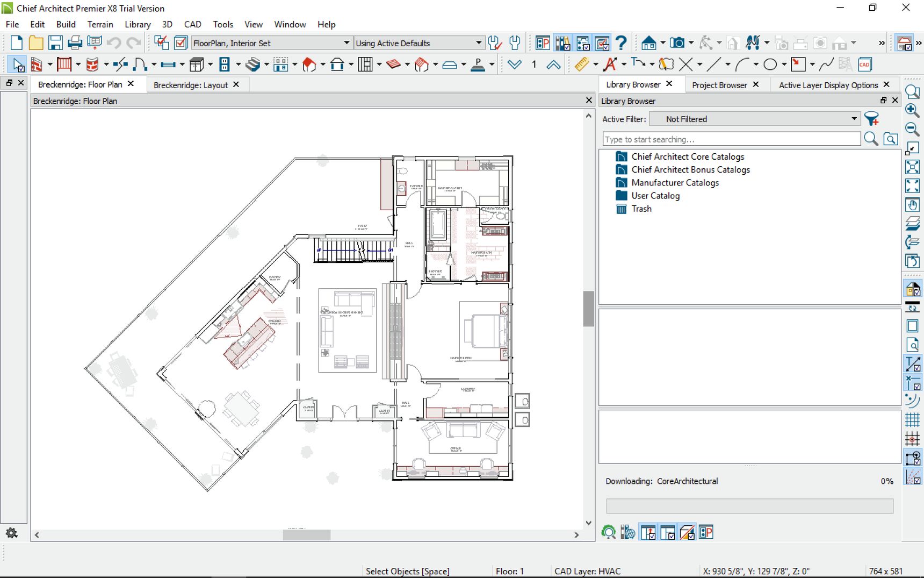Toggle Grid Snaps button

[x=912, y=439]
